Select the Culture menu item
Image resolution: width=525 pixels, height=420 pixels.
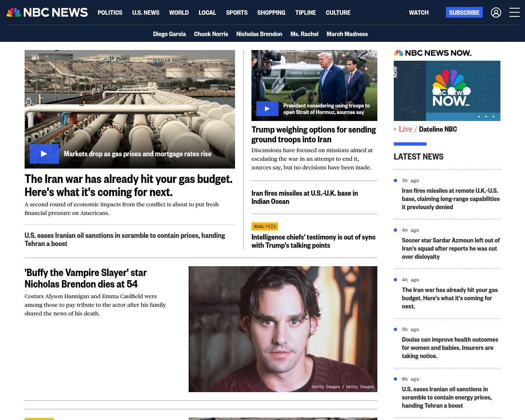[x=338, y=13]
